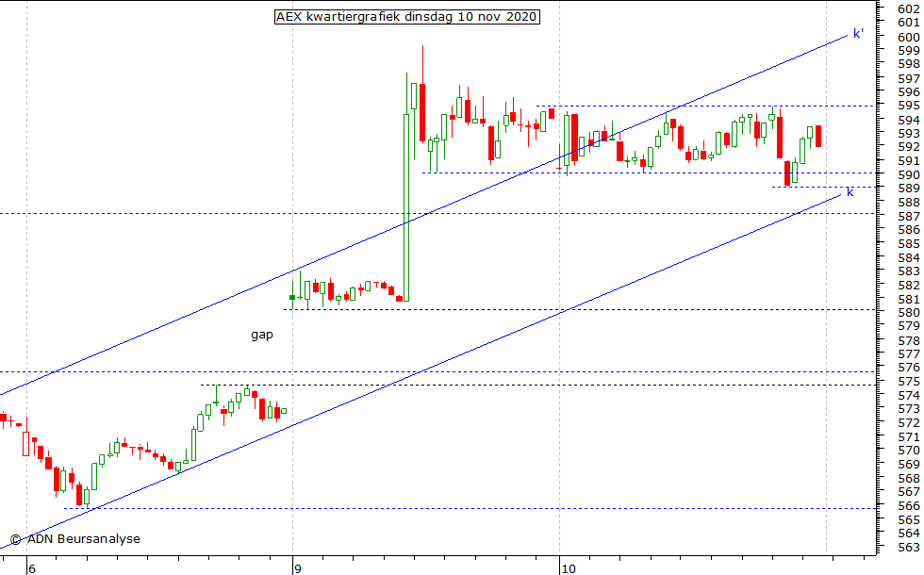The height and width of the screenshot is (575, 924).
Task: Click the tall green breakout candle after the 9th
Action: tap(405, 207)
